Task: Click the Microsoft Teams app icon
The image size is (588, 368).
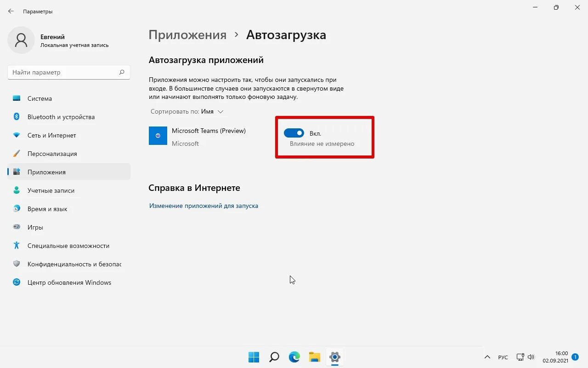Action: pos(158,136)
